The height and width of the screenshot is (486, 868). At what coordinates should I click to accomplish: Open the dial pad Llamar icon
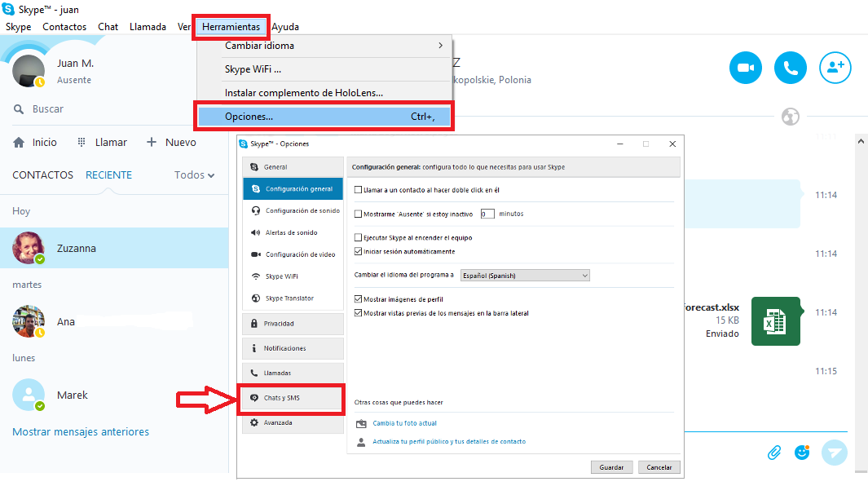coord(82,143)
